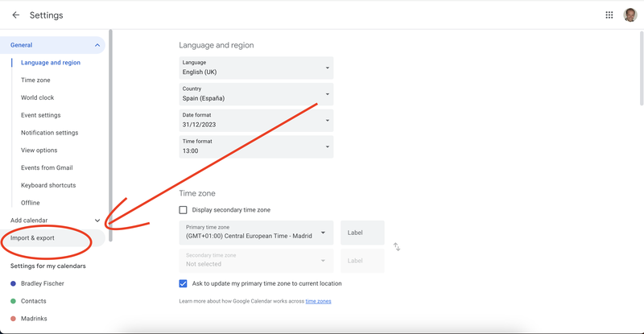Open Event settings in sidebar

41,115
